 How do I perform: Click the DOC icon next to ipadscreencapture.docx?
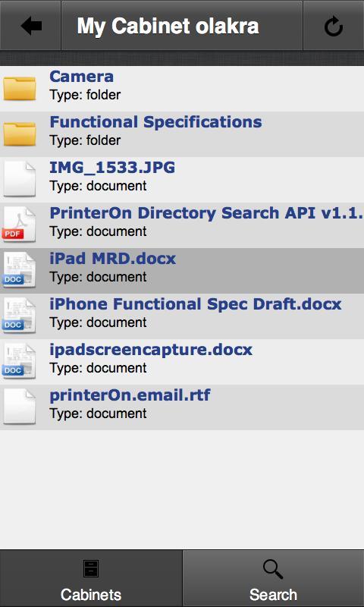[x=20, y=362]
